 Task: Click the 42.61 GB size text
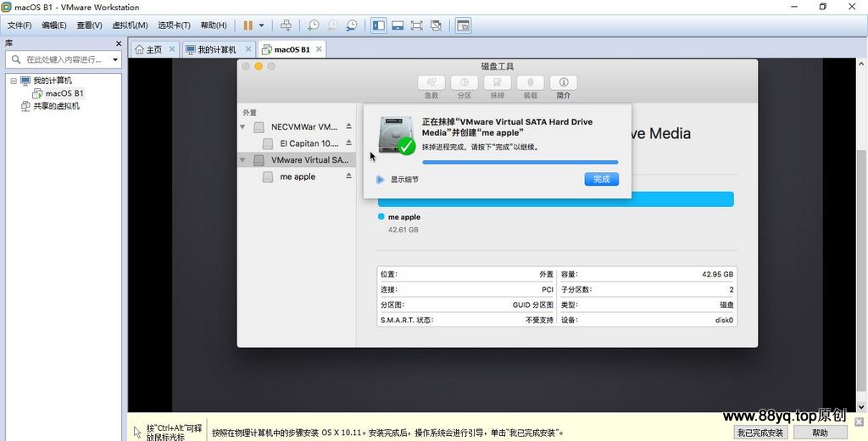[x=403, y=229]
